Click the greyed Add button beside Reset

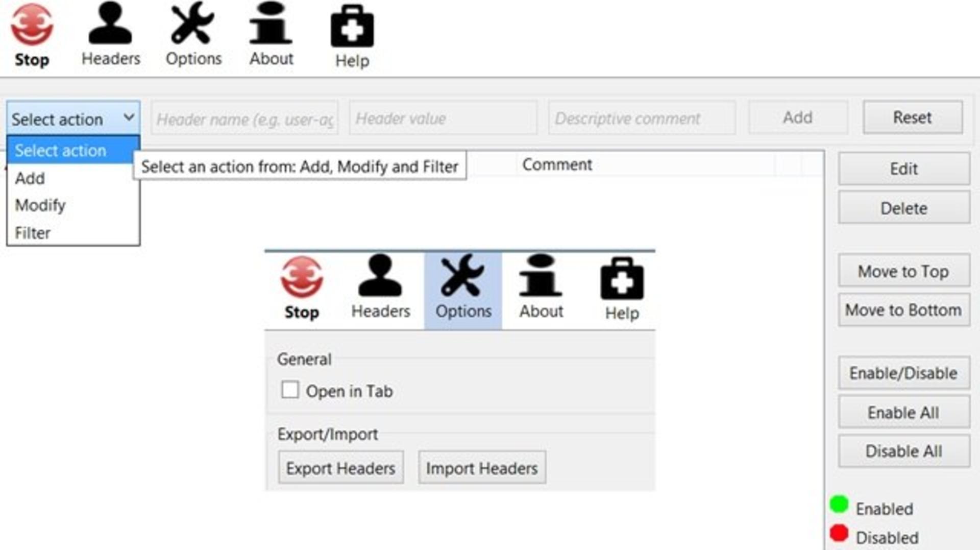[798, 117]
